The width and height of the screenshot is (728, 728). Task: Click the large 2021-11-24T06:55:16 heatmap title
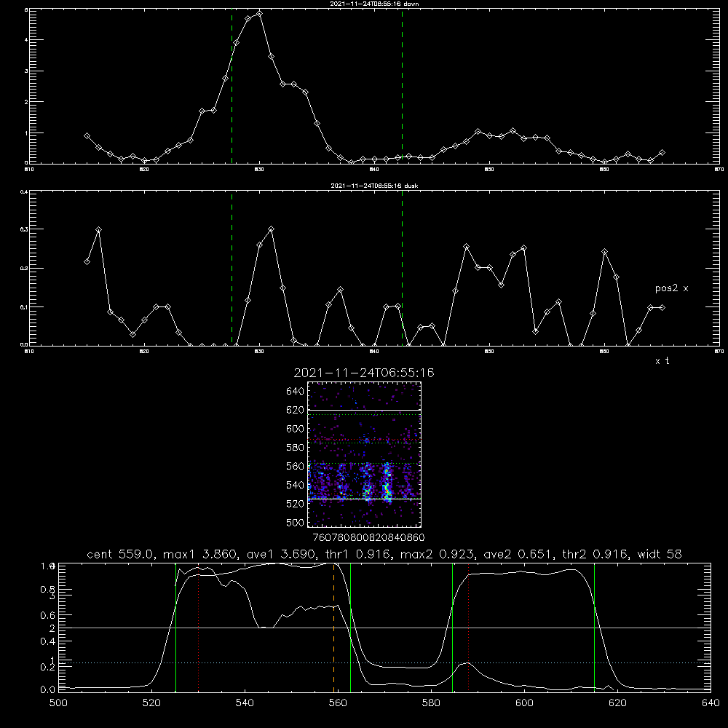tap(364, 373)
